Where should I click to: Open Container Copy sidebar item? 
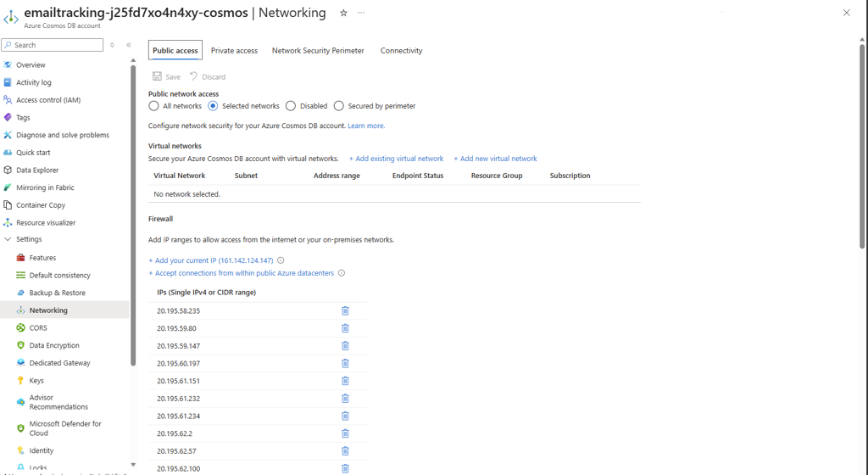pyautogui.click(x=41, y=205)
